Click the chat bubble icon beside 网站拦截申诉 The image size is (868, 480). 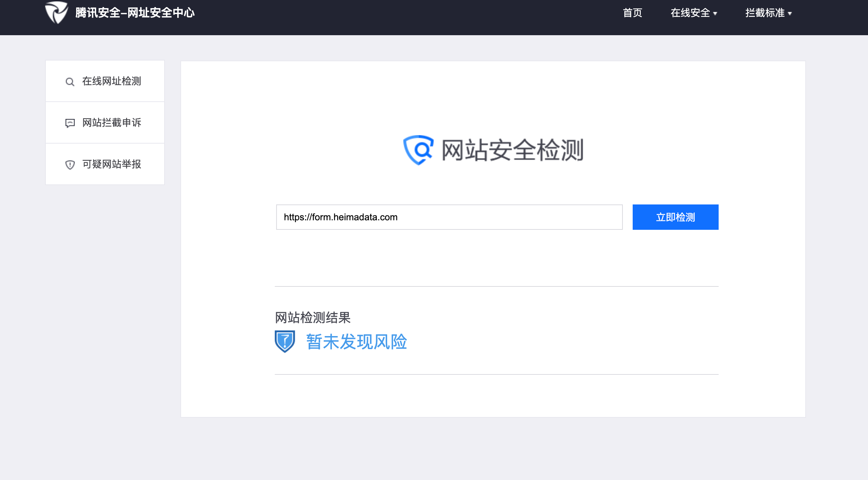point(70,123)
